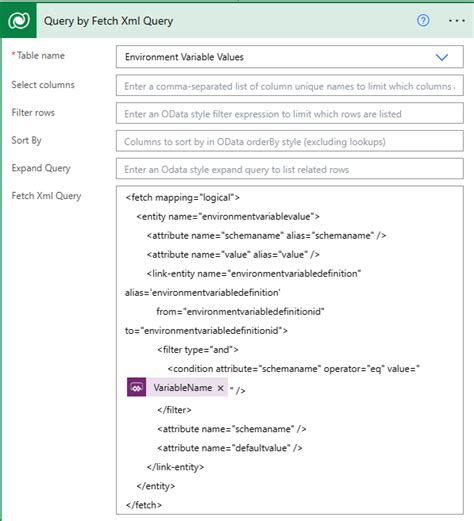Click the Table name label
474x521 pixels.
coord(41,55)
